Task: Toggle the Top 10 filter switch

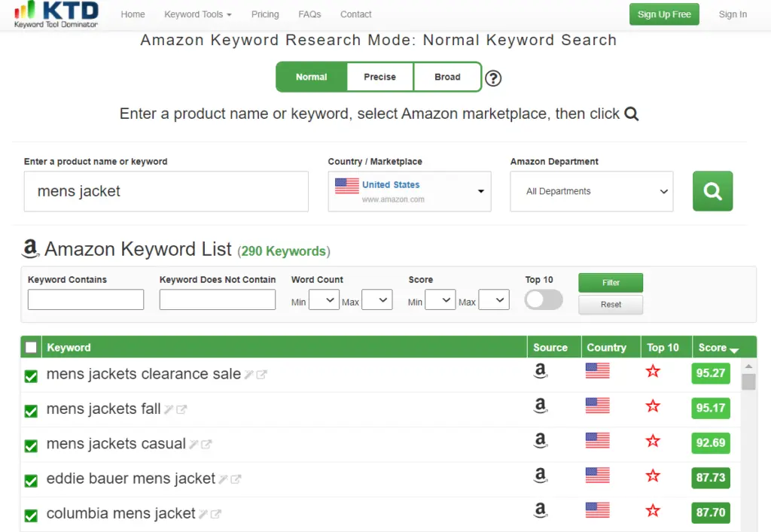Action: [x=544, y=299]
